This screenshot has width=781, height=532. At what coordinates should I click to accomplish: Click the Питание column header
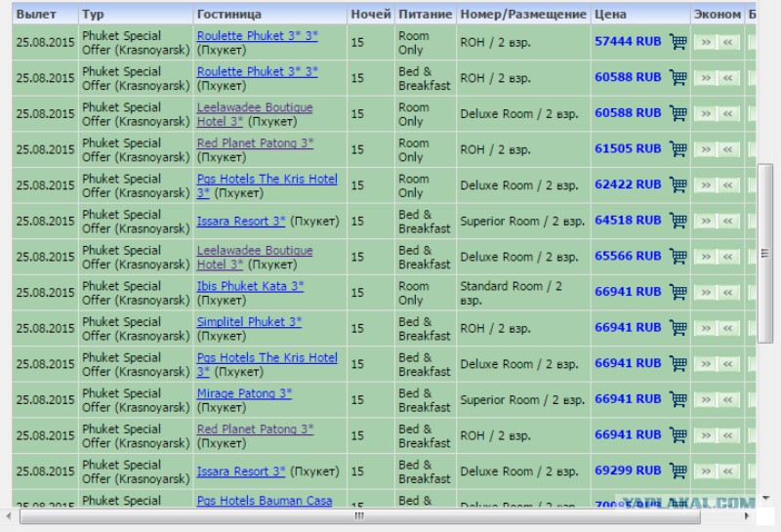[x=425, y=15]
